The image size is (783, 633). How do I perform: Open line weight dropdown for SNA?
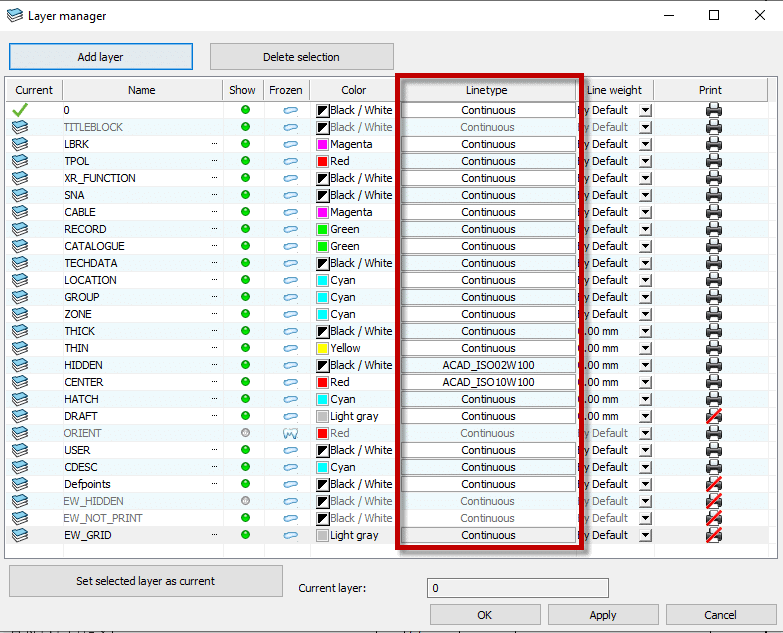click(646, 195)
